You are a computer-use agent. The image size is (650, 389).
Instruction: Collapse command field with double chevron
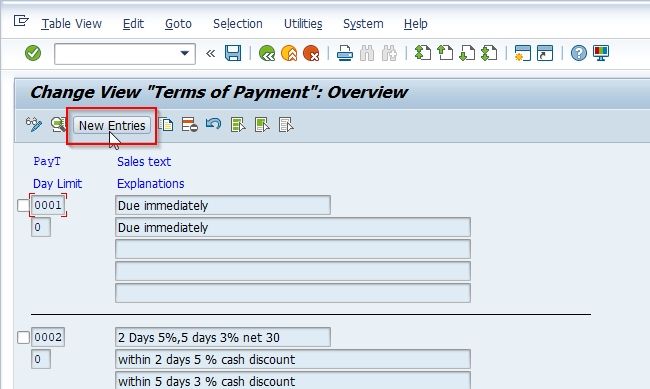tap(211, 53)
